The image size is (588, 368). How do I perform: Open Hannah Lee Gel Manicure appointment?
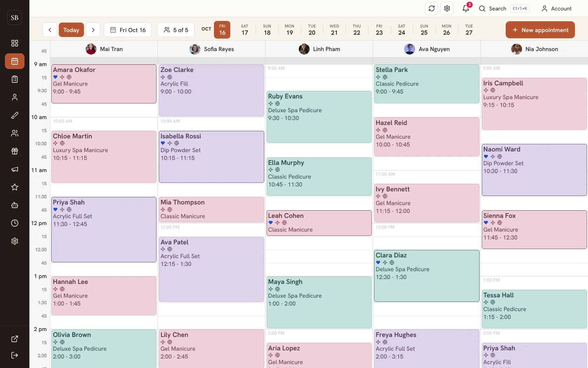[104, 296]
